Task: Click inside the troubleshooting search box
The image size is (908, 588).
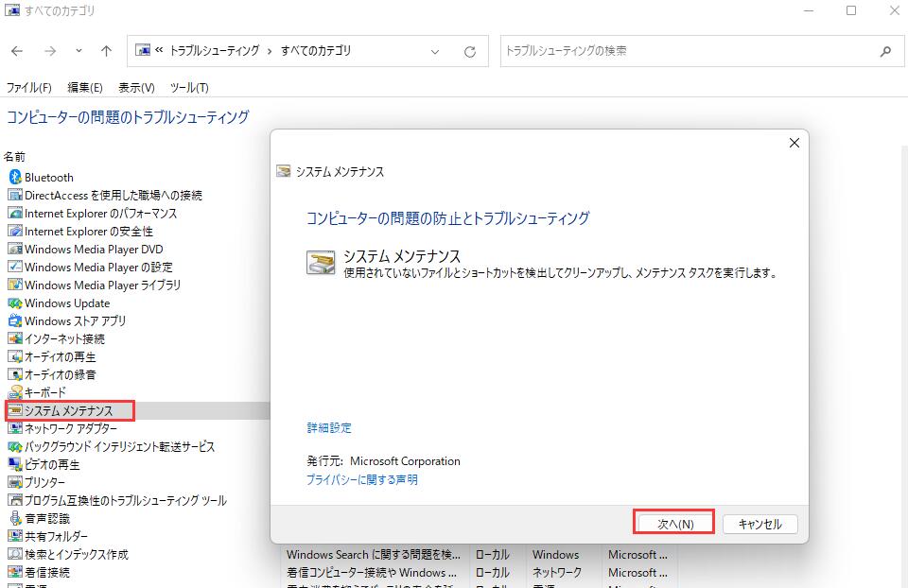Action: point(662,51)
